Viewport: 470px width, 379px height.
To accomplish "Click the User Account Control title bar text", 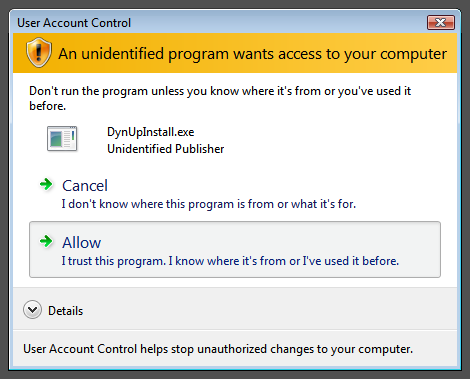I will click(x=74, y=23).
